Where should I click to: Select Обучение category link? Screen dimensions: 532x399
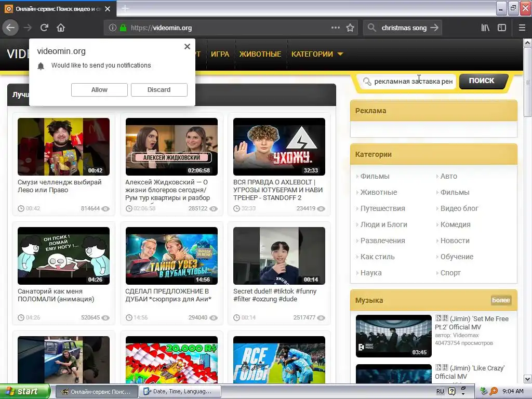(x=457, y=257)
